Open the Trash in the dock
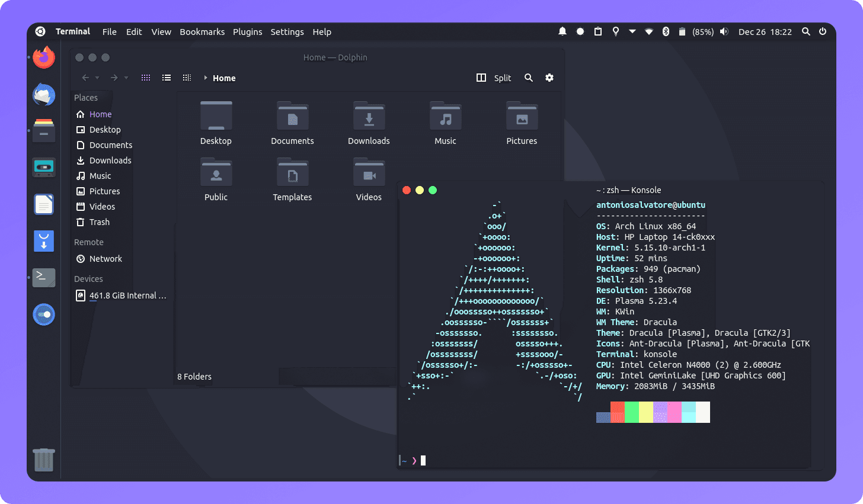 (44, 460)
